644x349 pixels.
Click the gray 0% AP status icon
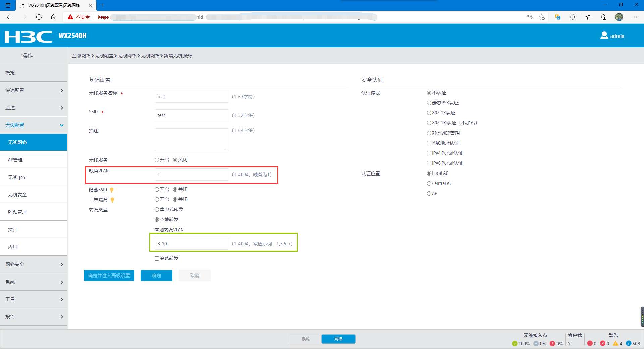click(536, 343)
